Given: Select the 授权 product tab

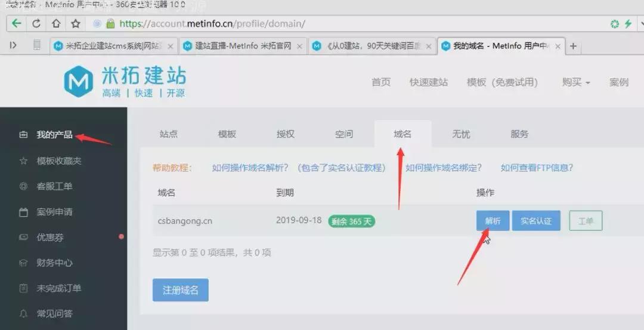Looking at the screenshot, I should [286, 134].
